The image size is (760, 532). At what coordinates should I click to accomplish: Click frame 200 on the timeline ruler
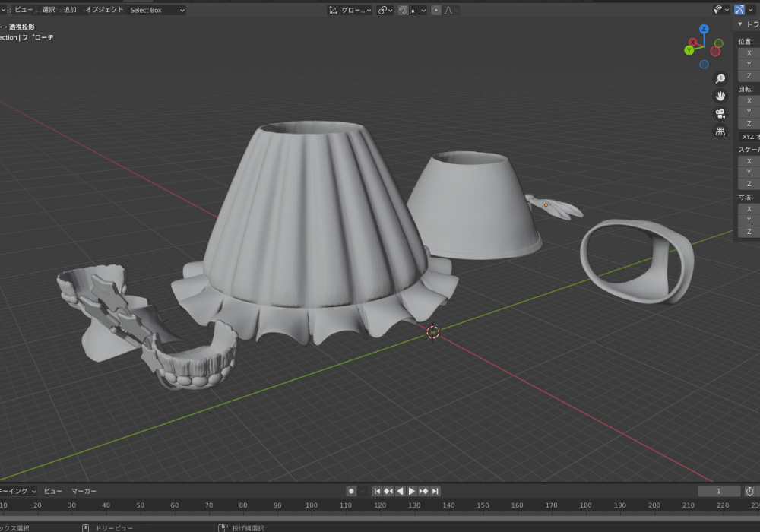[654, 505]
